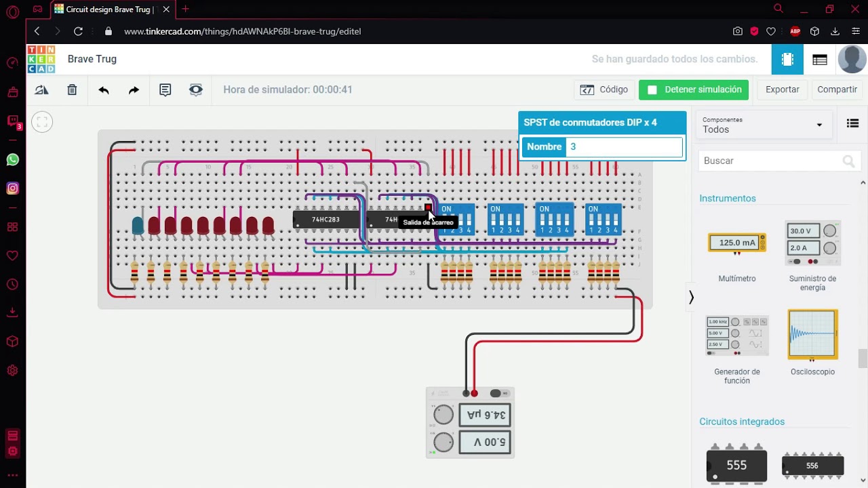Screen dimensions: 868x488
Task: Undo the last action
Action: tap(104, 89)
